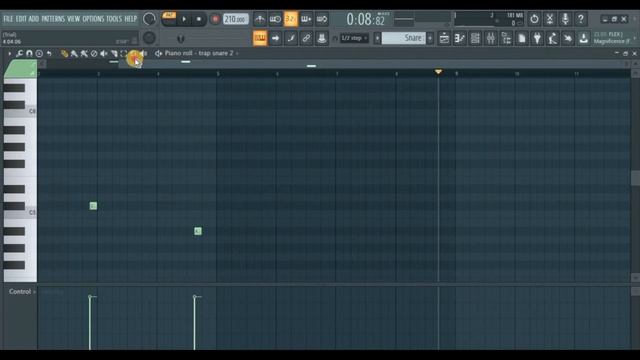The width and height of the screenshot is (640, 360).
Task: Select the Slice tool
Action: [x=114, y=53]
